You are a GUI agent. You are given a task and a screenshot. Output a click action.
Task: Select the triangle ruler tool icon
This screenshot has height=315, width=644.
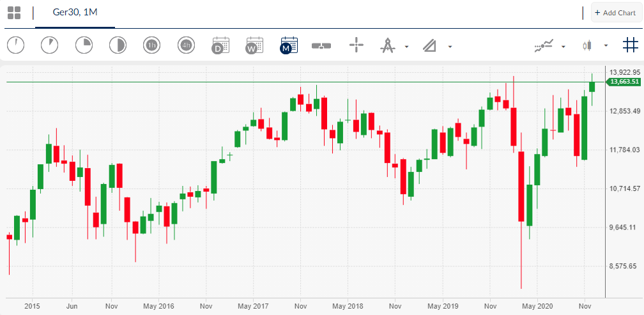430,45
